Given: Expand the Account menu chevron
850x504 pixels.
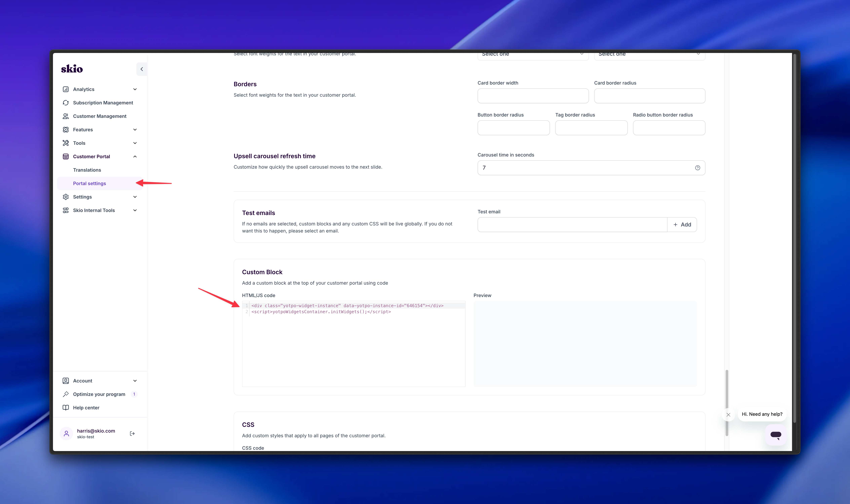Looking at the screenshot, I should coord(135,381).
